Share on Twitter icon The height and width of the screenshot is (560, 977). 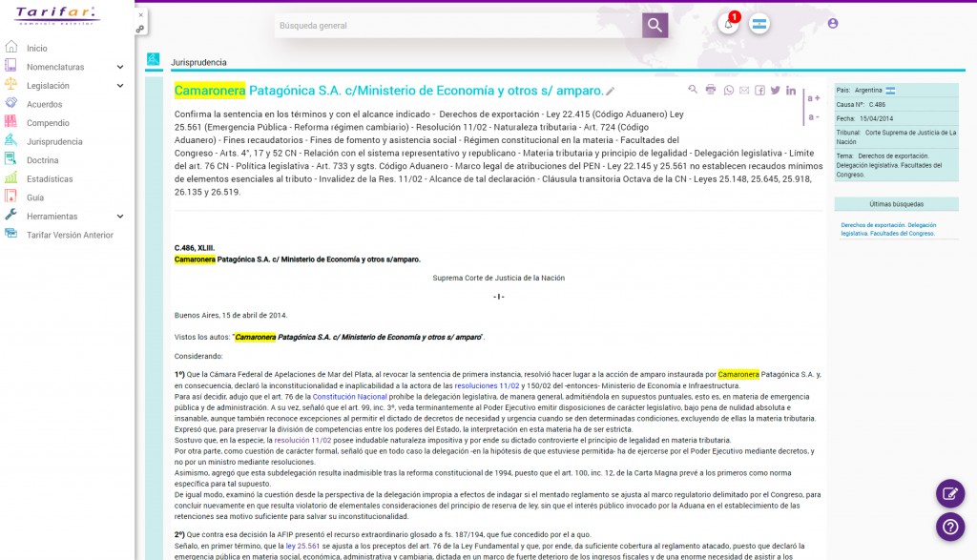coord(775,90)
